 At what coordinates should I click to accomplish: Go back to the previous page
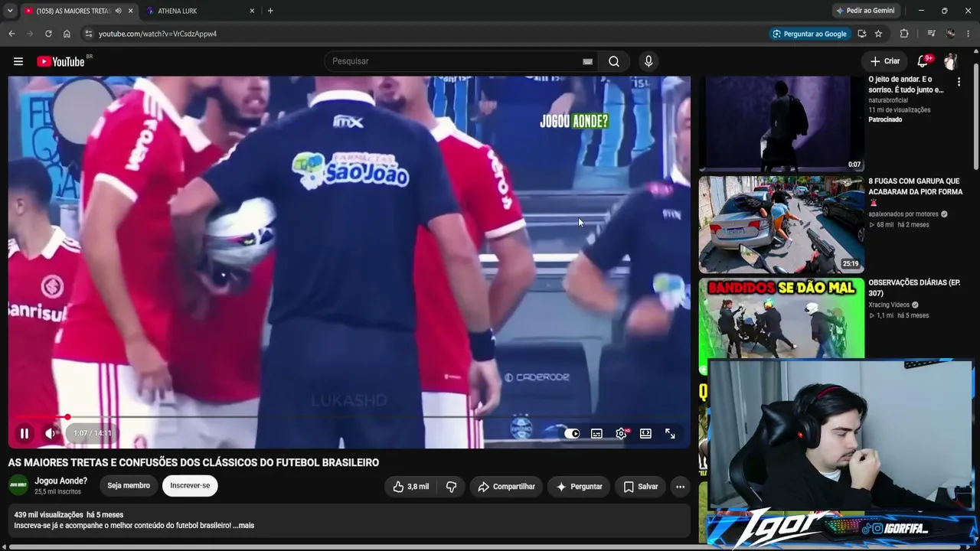click(x=11, y=34)
